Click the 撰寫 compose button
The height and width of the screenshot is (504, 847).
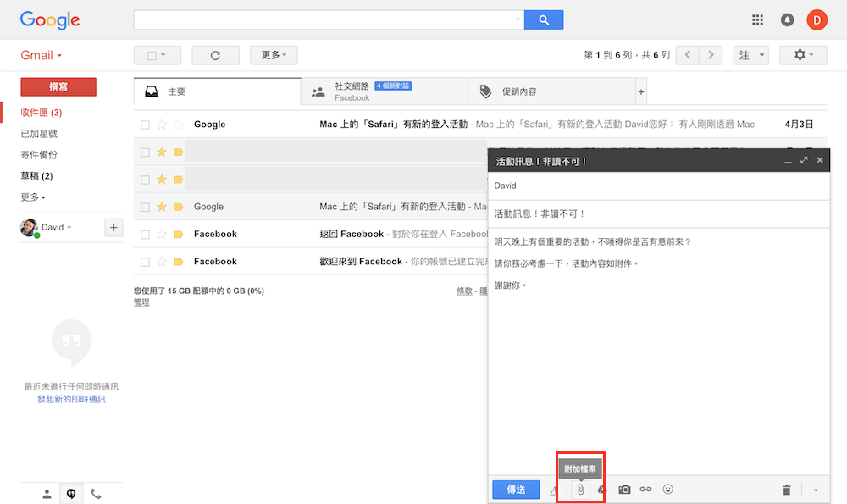58,86
